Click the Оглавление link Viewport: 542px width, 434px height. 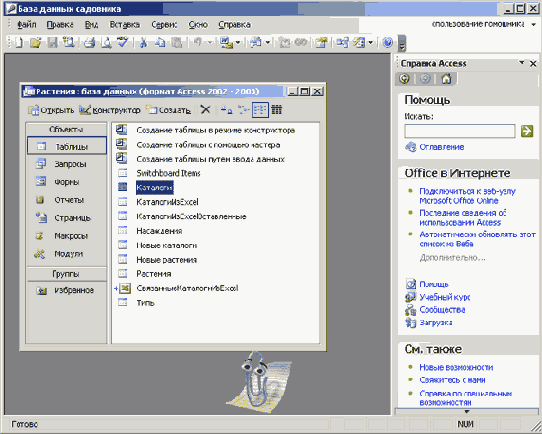point(441,147)
